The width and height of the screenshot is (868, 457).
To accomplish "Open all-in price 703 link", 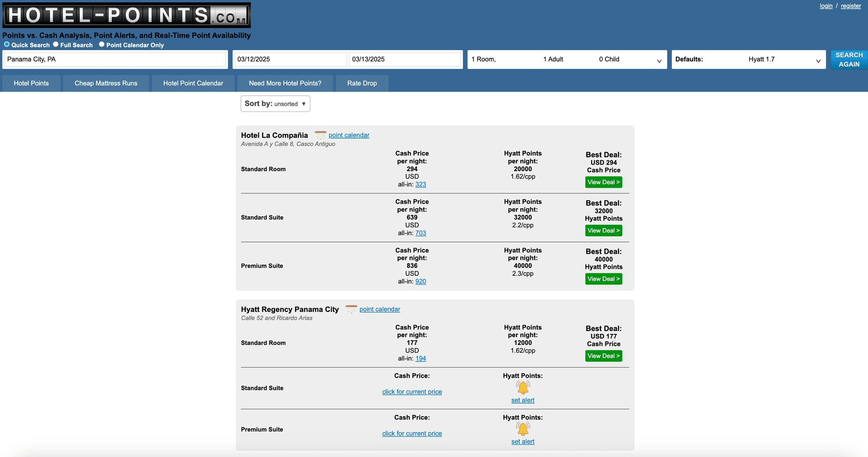I will (x=421, y=233).
